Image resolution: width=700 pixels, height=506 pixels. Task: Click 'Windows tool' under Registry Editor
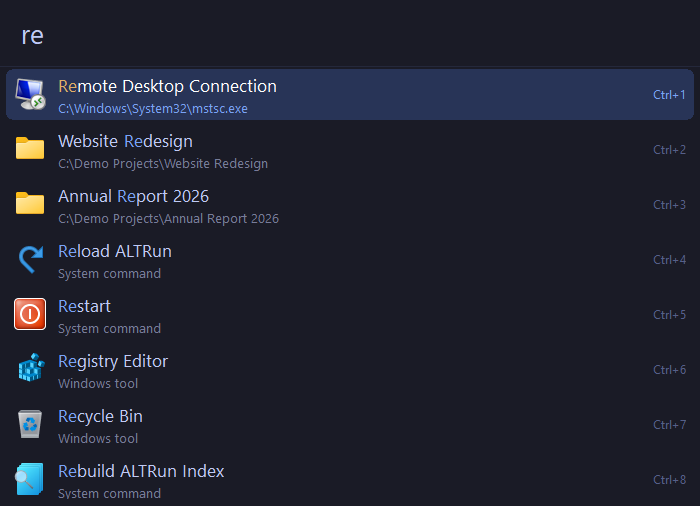point(98,384)
